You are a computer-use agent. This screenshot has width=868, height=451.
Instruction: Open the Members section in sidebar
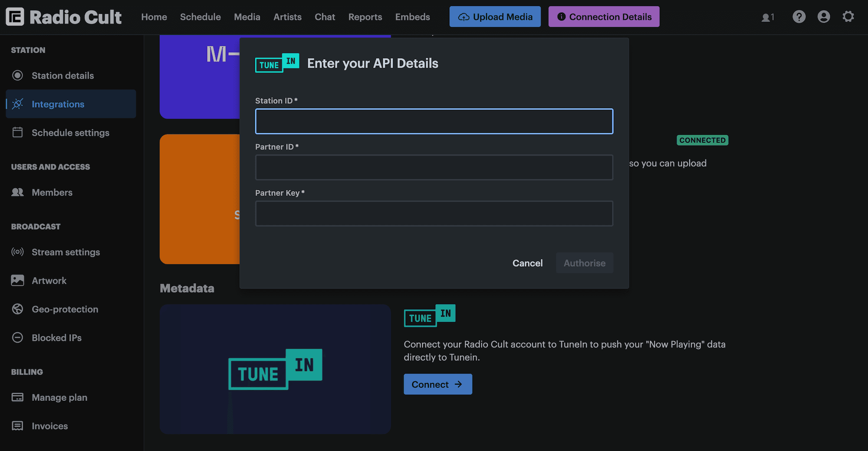[x=52, y=192]
